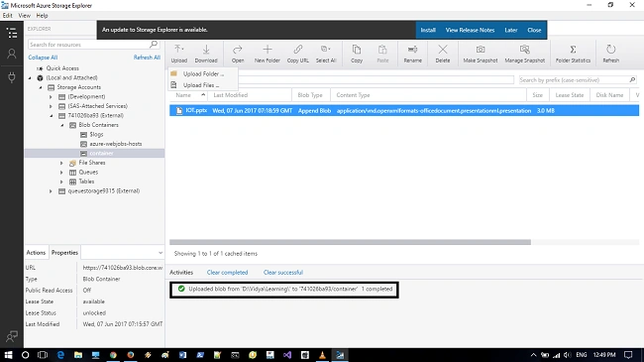
Task: Expand the SAS-Attached Services node
Action: pos(51,106)
